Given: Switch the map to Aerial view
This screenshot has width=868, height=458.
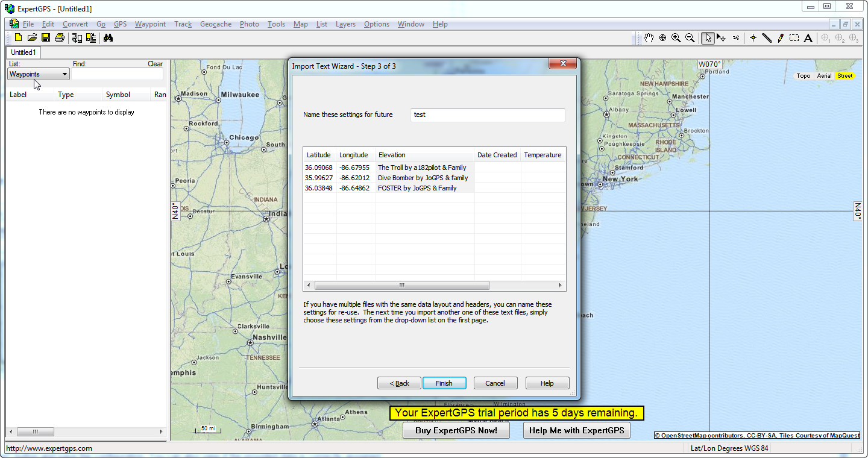Looking at the screenshot, I should point(824,76).
